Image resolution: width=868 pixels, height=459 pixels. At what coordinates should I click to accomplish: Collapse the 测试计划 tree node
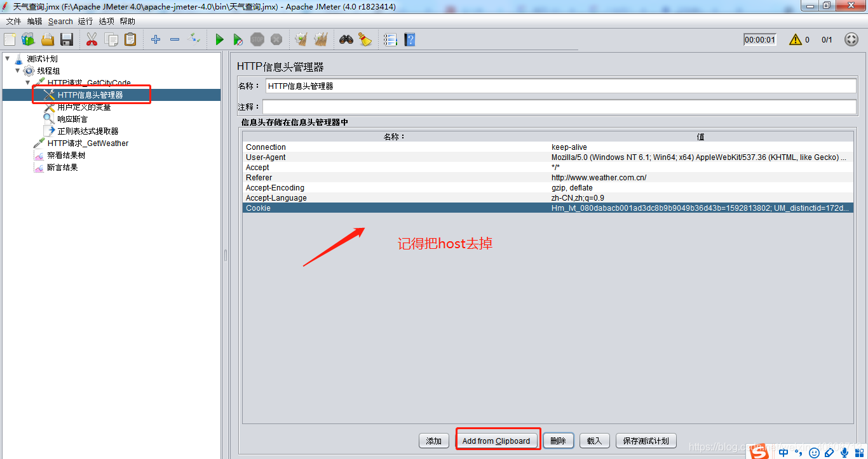[7, 58]
